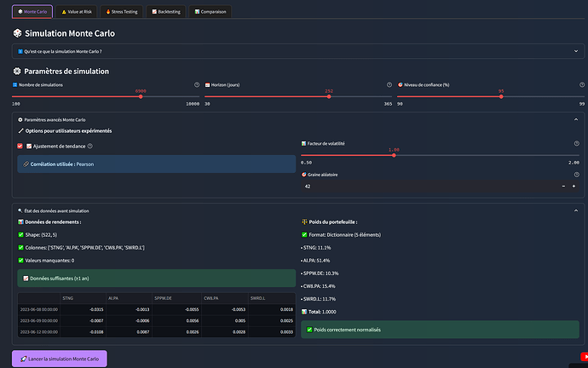
Task: Click help icon for Graine aléatoire
Action: tap(576, 174)
